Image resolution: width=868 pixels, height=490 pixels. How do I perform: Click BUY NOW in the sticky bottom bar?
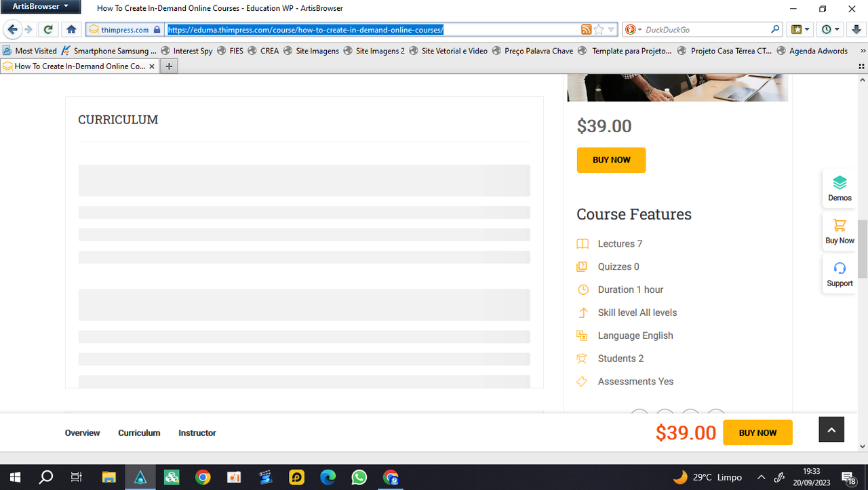[x=757, y=432]
